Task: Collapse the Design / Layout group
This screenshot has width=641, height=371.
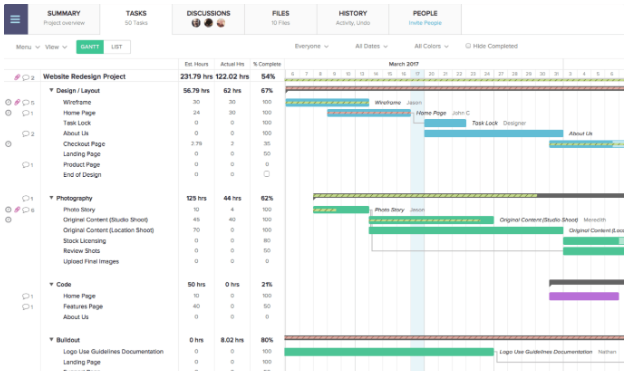Action: coord(51,90)
